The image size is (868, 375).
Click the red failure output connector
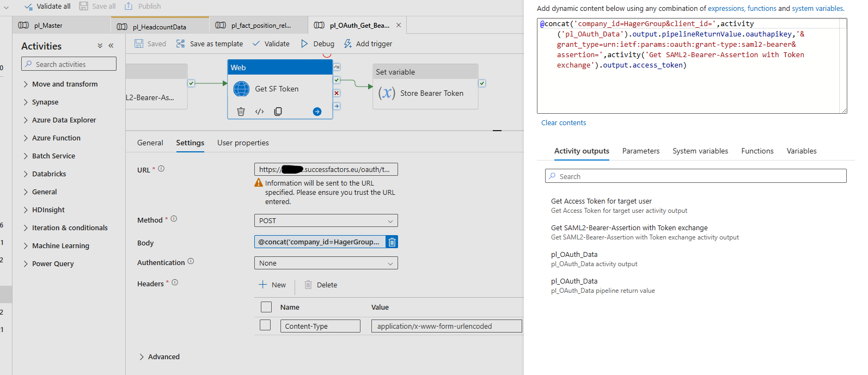(337, 93)
